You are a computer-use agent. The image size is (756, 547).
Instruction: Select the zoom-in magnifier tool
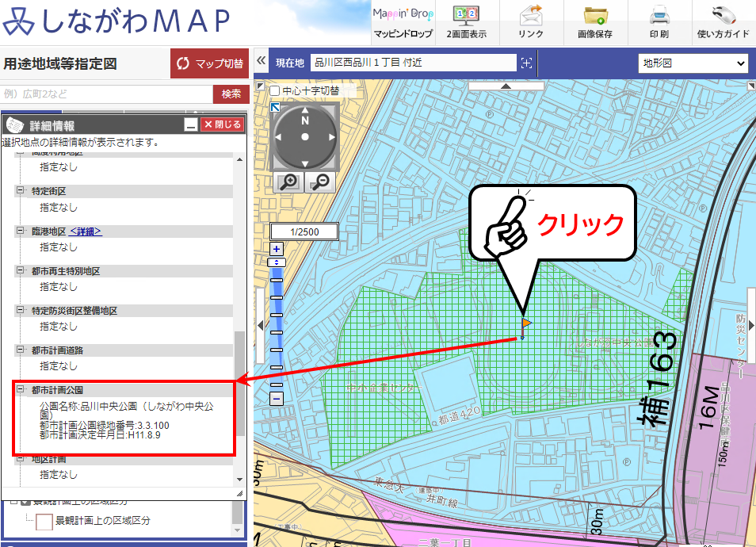pos(287,182)
